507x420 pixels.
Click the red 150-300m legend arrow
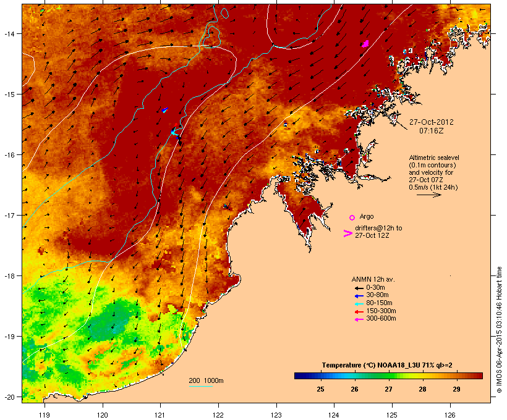coord(359,312)
